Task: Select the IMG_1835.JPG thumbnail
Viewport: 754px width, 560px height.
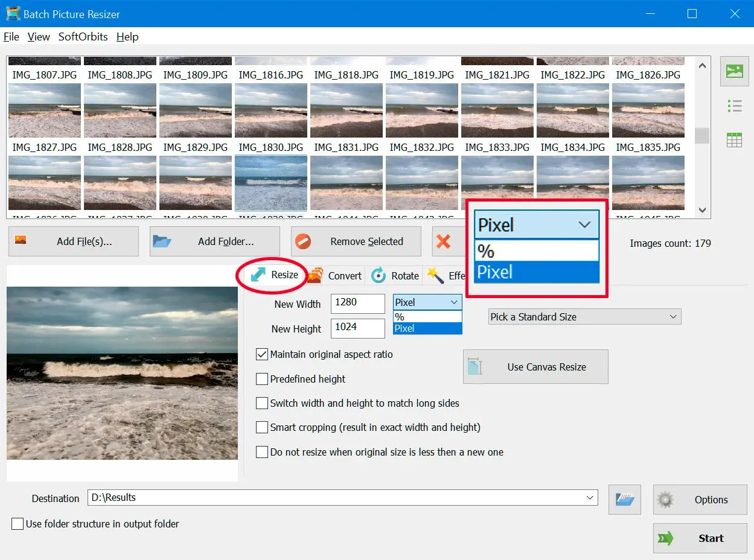Action: click(x=648, y=110)
